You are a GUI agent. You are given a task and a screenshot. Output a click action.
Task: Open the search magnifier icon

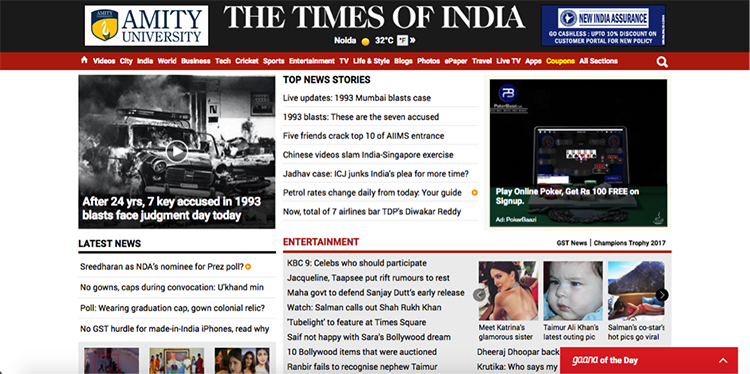(x=662, y=62)
